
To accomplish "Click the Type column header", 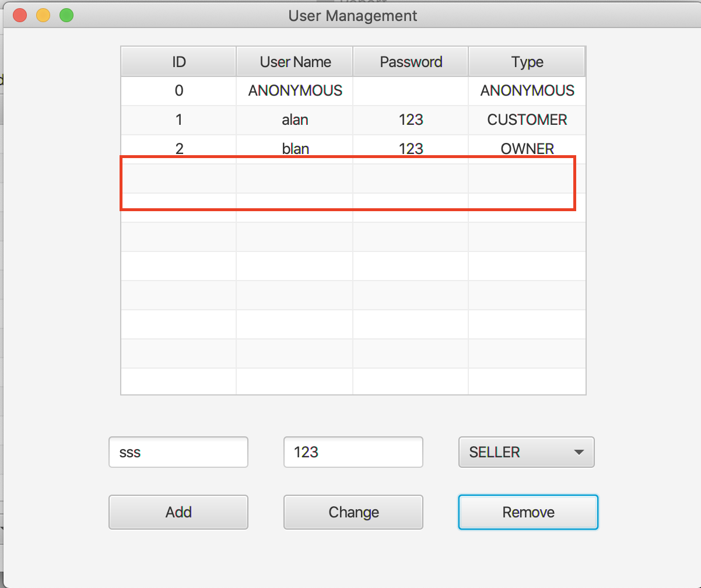I will (x=526, y=61).
